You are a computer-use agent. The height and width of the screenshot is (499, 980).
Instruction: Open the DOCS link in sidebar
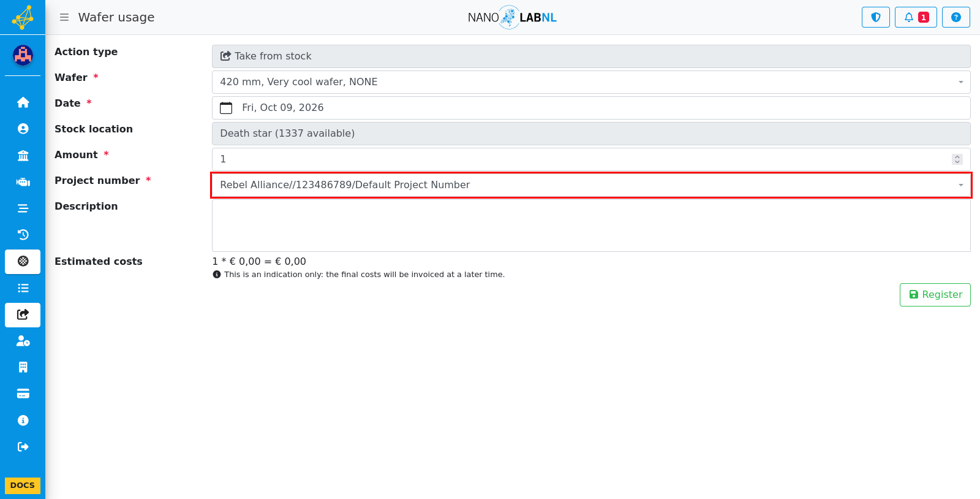pos(23,486)
